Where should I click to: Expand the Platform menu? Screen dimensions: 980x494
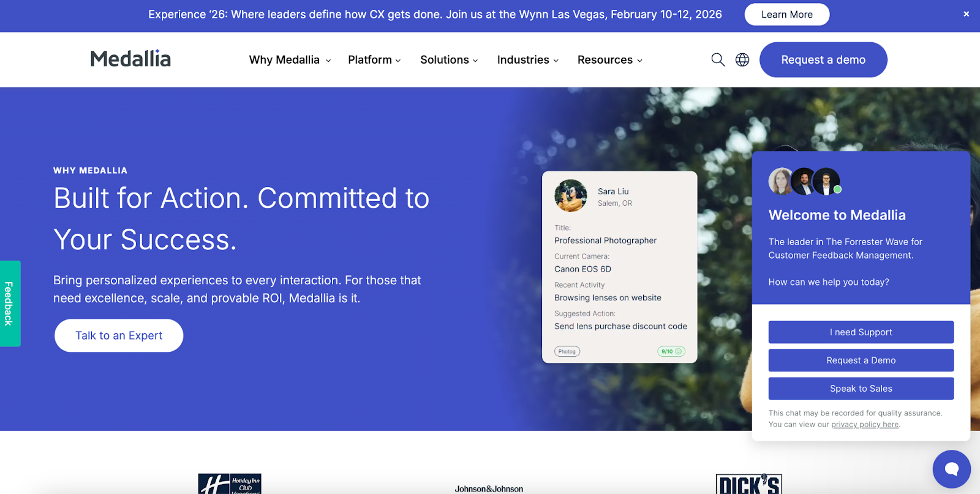tap(374, 59)
